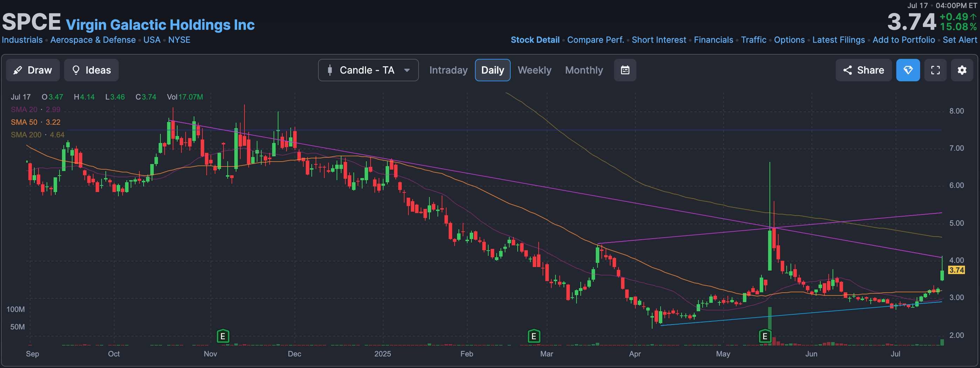This screenshot has height=368, width=980.
Task: Click Add to Portfolio link
Action: pos(904,40)
